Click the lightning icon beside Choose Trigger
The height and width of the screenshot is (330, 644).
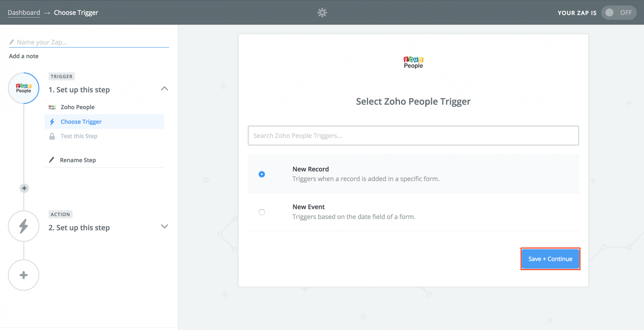coord(52,122)
